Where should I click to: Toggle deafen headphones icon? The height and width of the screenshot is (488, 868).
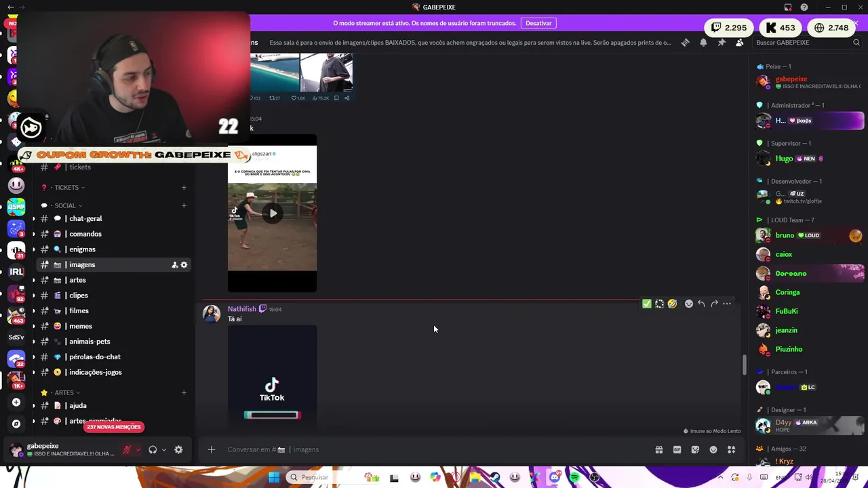coord(153,449)
